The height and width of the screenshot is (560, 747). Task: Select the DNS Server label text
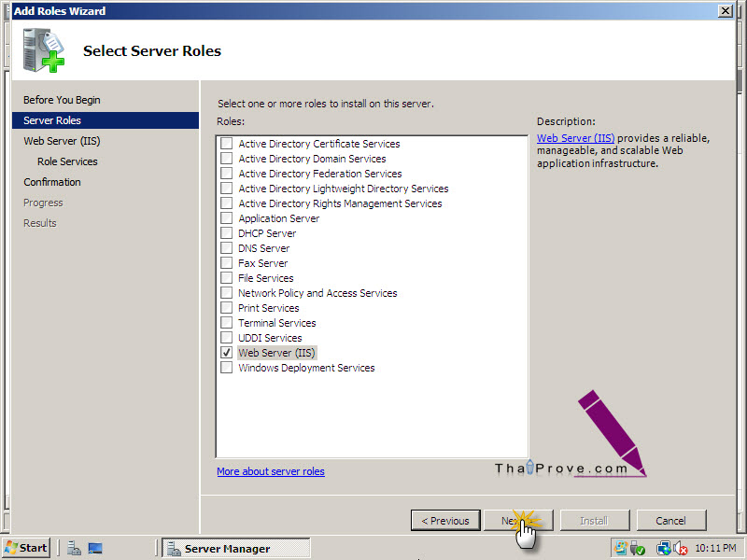click(x=264, y=248)
